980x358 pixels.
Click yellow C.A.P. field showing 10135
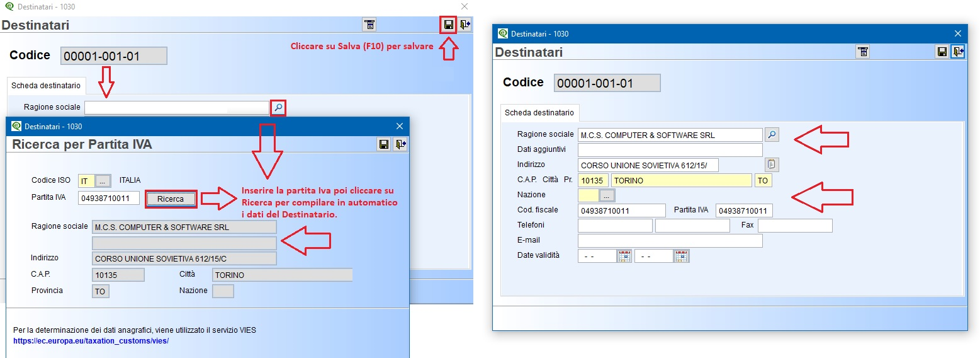(x=593, y=180)
